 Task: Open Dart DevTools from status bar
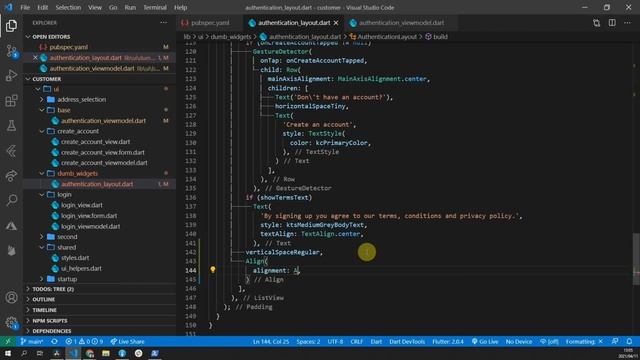coord(407,342)
